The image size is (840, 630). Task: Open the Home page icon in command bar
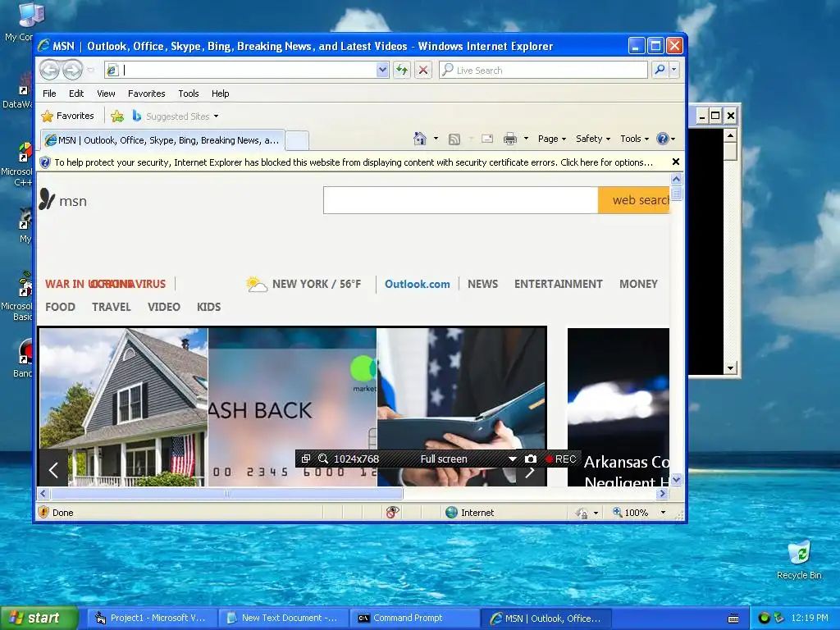coord(420,139)
